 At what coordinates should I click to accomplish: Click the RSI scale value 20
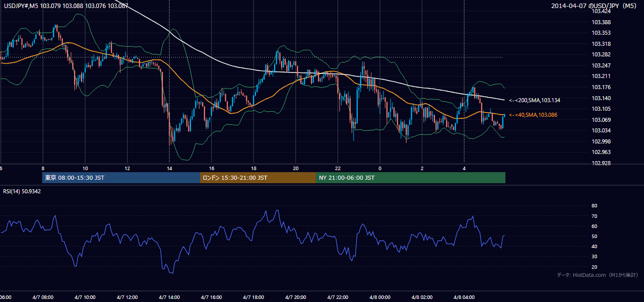[594, 267]
